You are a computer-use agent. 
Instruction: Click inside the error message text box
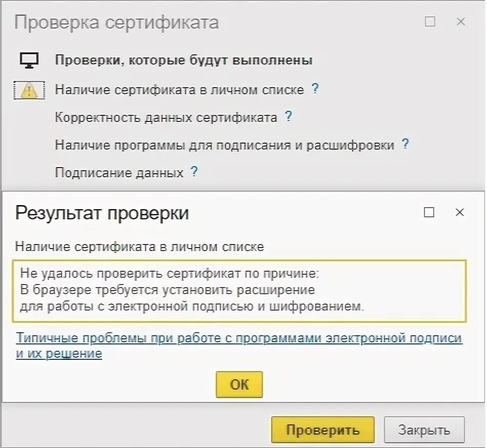[x=239, y=291]
